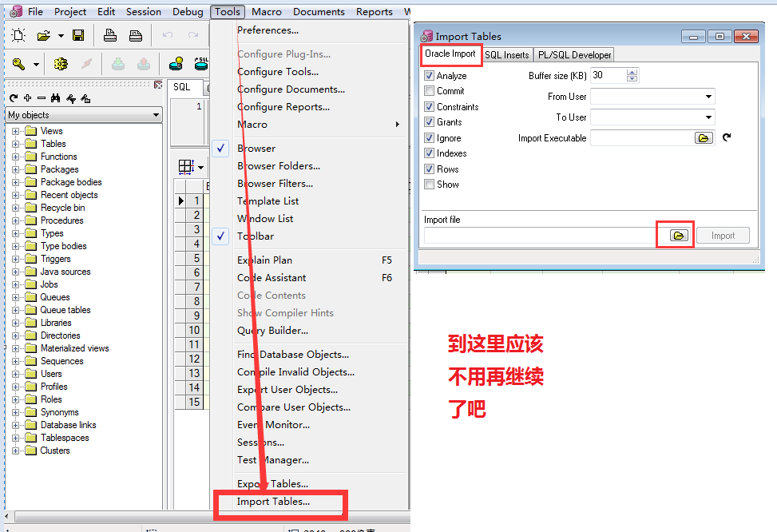Open dropdown arrow next to Open icon
Screen dimensions: 777x532
pos(61,36)
